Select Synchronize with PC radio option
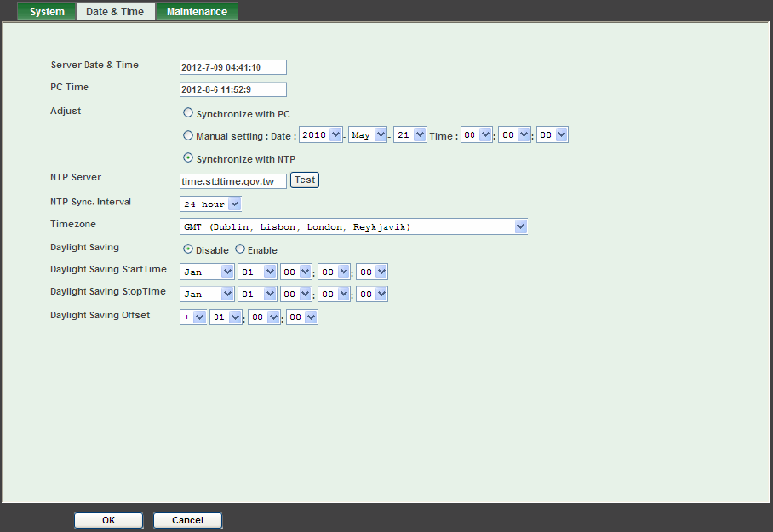 point(188,113)
